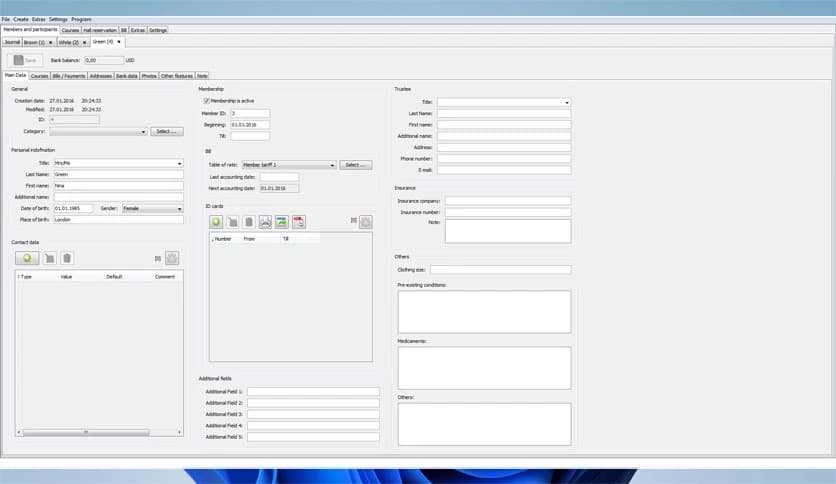Image resolution: width=836 pixels, height=484 pixels.
Task: Switch to the Bill top-level tab
Action: click(124, 30)
